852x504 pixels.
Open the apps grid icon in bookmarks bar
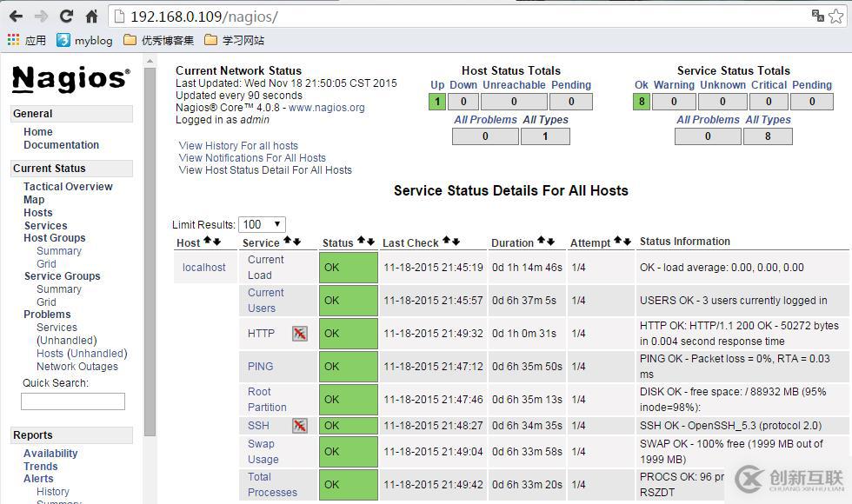(13, 40)
